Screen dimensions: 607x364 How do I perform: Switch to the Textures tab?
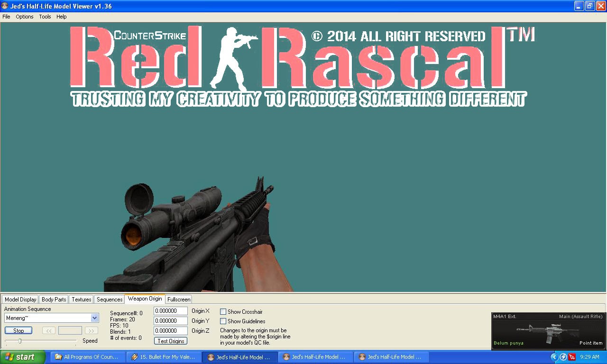point(82,300)
